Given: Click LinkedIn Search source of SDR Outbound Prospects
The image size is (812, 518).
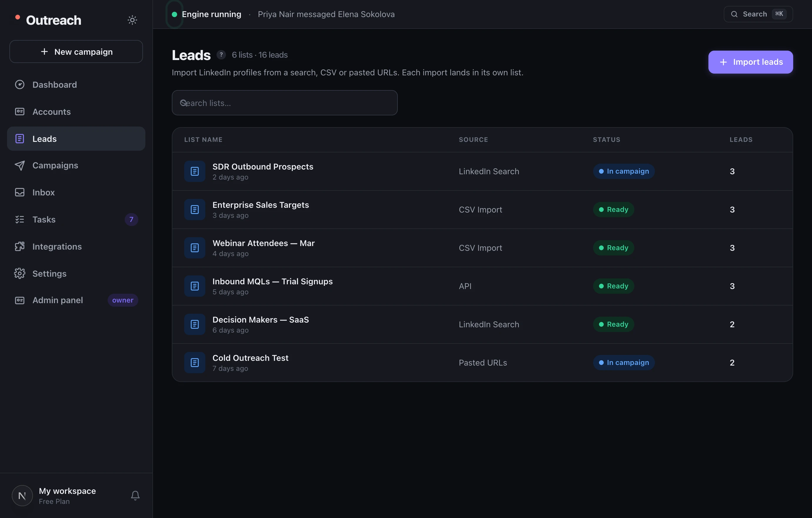Looking at the screenshot, I should (x=489, y=171).
